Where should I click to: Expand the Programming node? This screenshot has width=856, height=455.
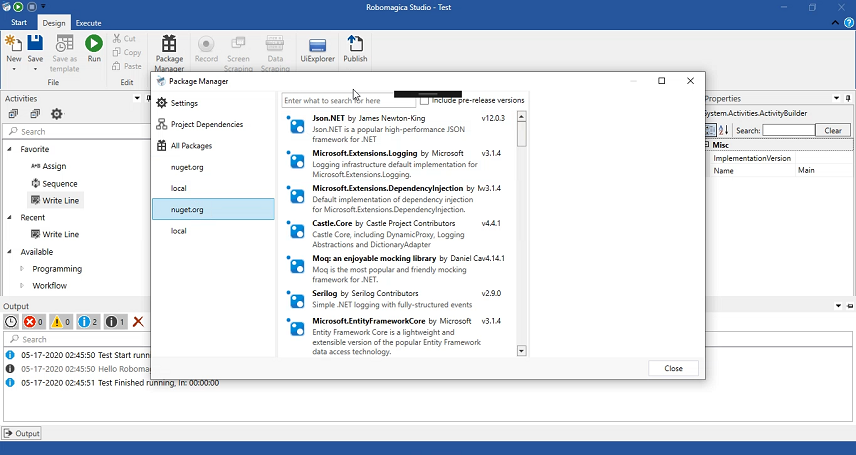[22, 269]
